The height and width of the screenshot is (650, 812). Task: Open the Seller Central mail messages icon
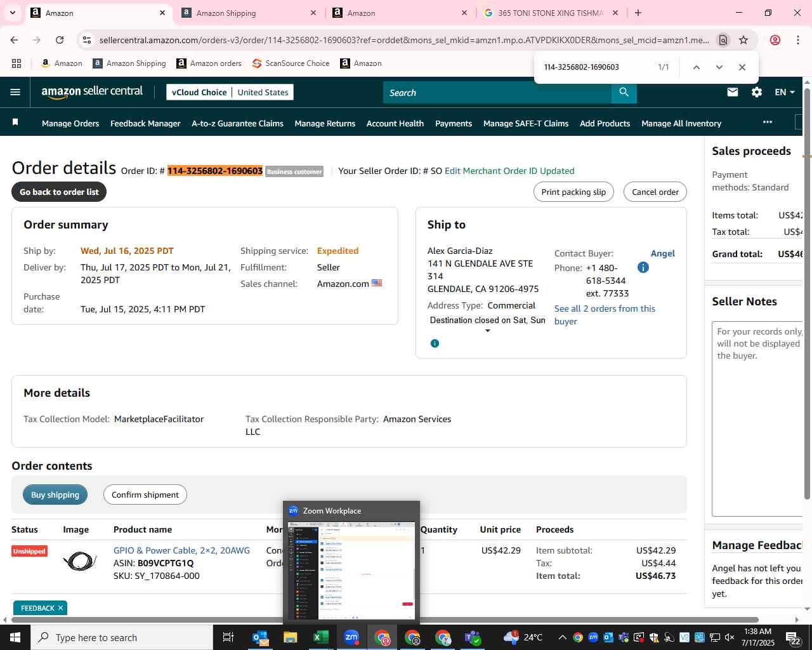tap(733, 92)
